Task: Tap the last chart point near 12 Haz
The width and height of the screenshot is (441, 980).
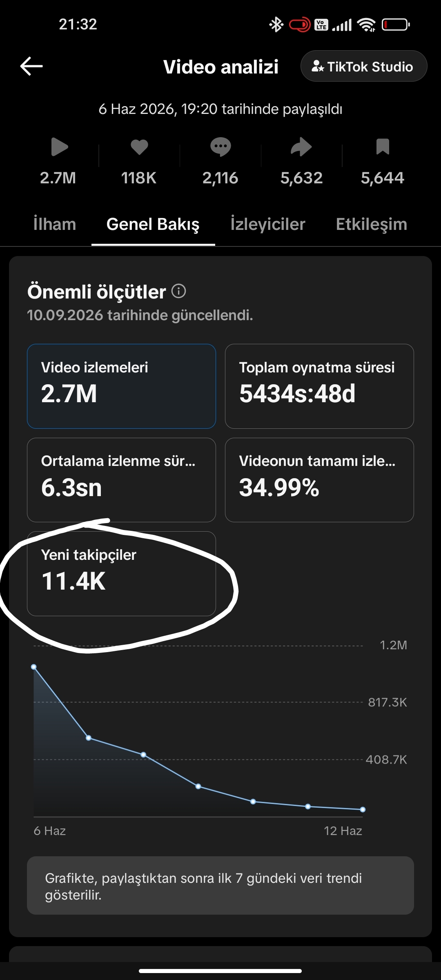Action: 363,809
